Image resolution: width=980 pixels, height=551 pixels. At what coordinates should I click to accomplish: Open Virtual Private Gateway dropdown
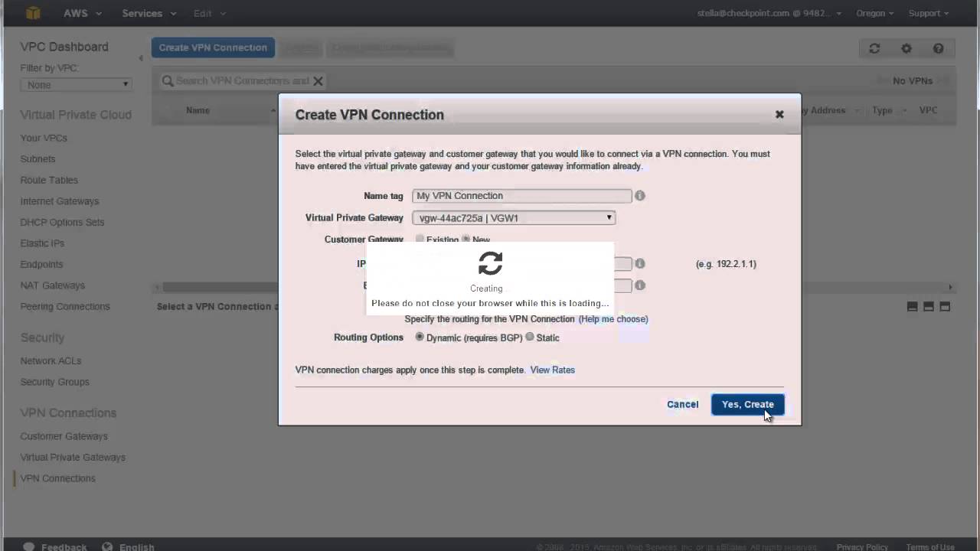(514, 218)
